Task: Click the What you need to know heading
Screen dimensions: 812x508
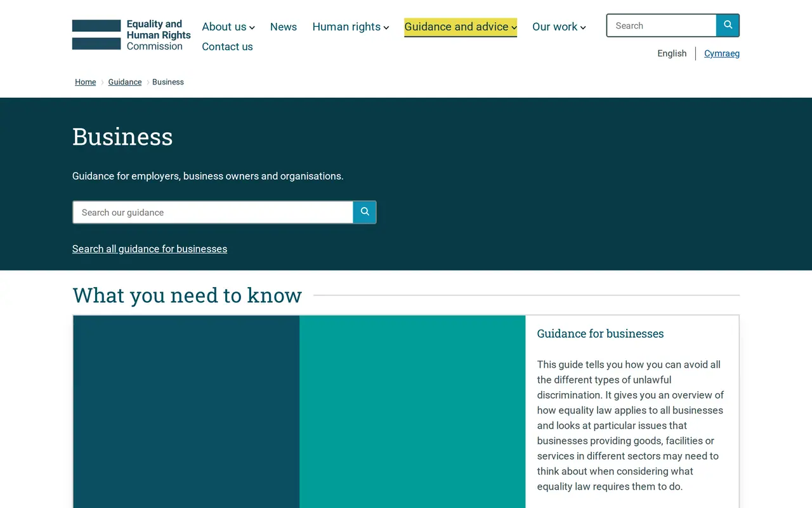Action: click(x=187, y=295)
